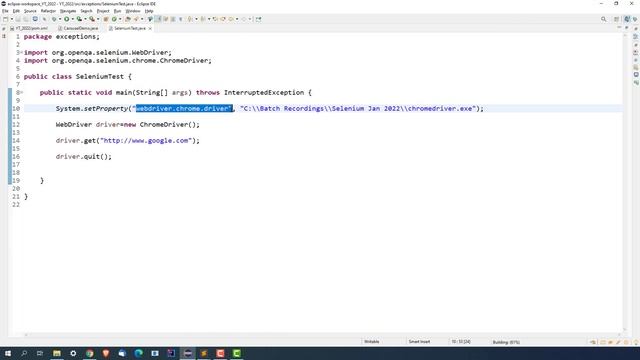Open the Refactor menu
This screenshot has height=360, width=640.
point(48,11)
